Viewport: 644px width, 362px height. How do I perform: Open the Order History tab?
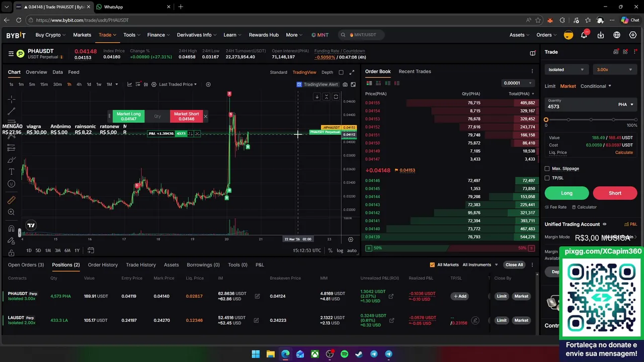(103, 265)
